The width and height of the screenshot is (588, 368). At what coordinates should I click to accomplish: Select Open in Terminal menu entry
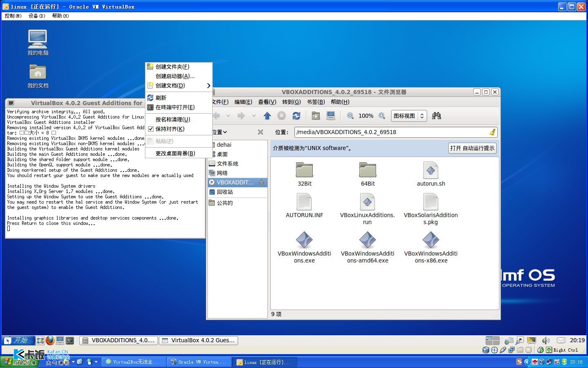pos(178,107)
